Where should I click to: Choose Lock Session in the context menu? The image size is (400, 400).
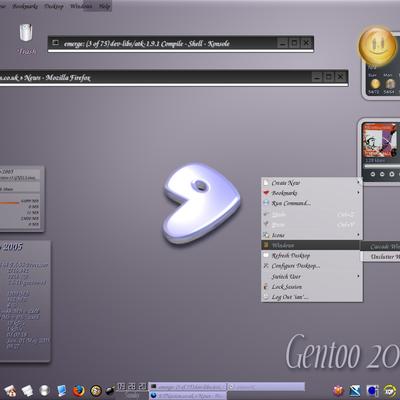[x=312, y=287]
